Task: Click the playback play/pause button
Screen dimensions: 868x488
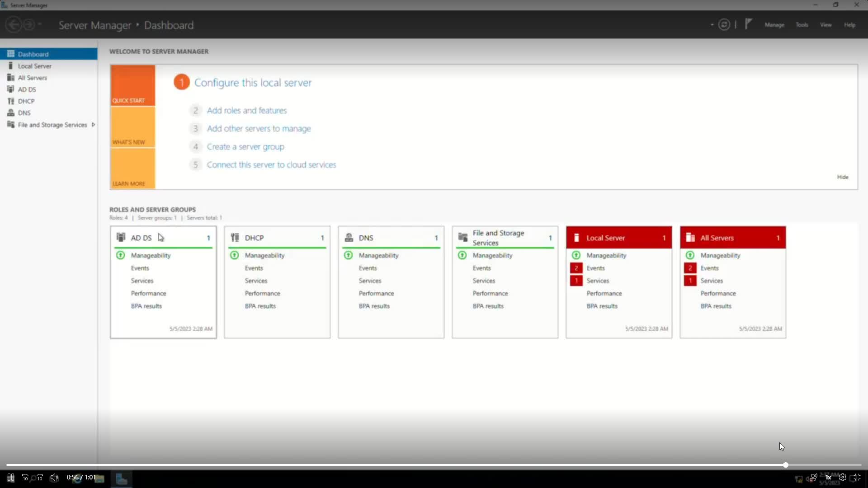Action: pyautogui.click(x=10, y=477)
